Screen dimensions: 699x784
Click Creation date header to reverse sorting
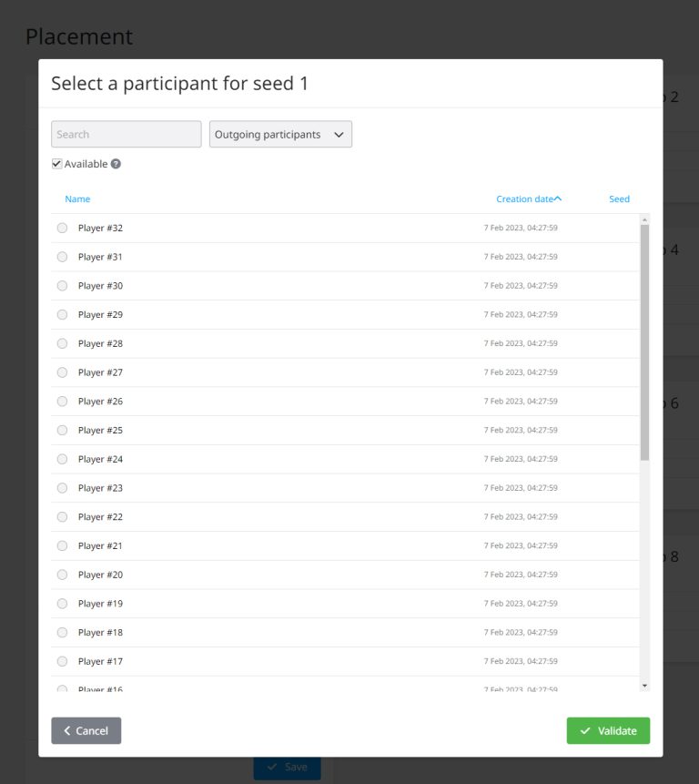click(x=526, y=199)
